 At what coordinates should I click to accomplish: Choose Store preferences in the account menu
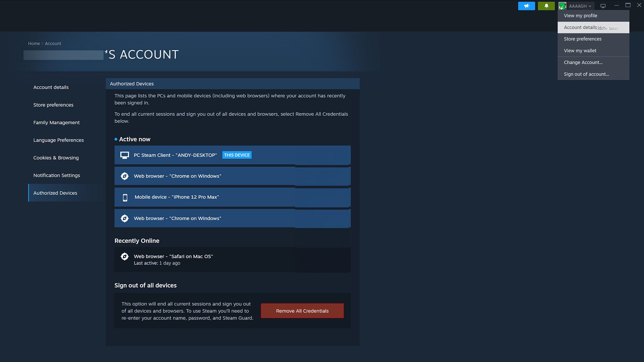583,39
